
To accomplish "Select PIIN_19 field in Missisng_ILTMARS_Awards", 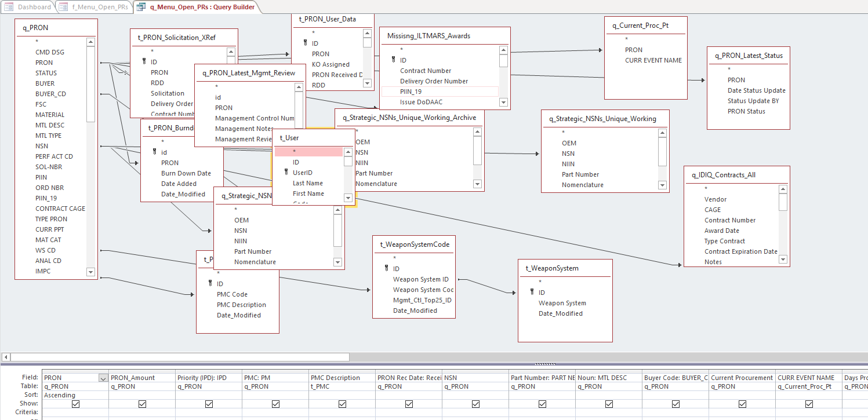I will click(x=440, y=92).
